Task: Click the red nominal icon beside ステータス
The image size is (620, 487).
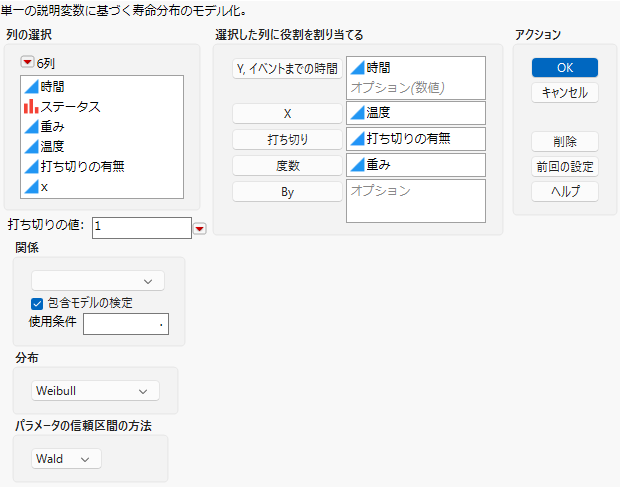Action: pyautogui.click(x=31, y=106)
